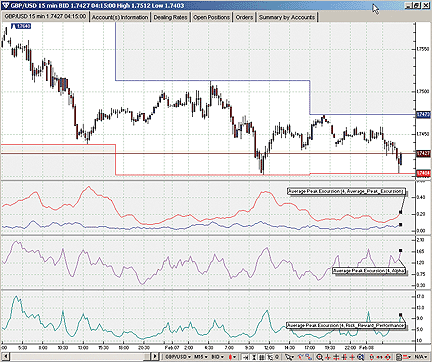Open the BID price type dropdown
Viewport: 432px width, 362px height.
(218, 357)
